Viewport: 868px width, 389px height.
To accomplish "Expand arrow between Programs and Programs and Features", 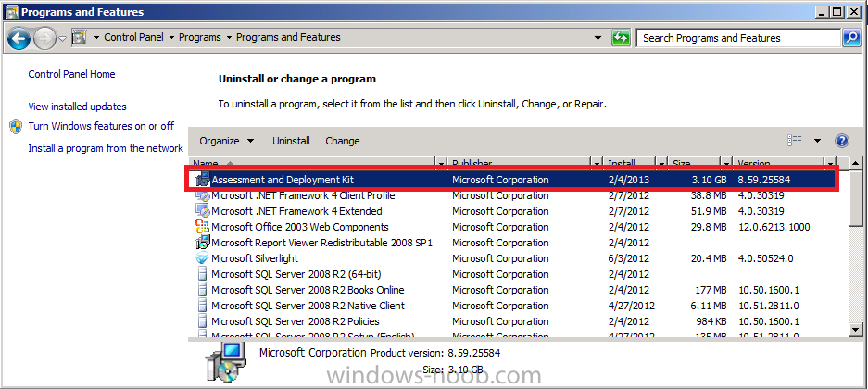I will pyautogui.click(x=229, y=38).
